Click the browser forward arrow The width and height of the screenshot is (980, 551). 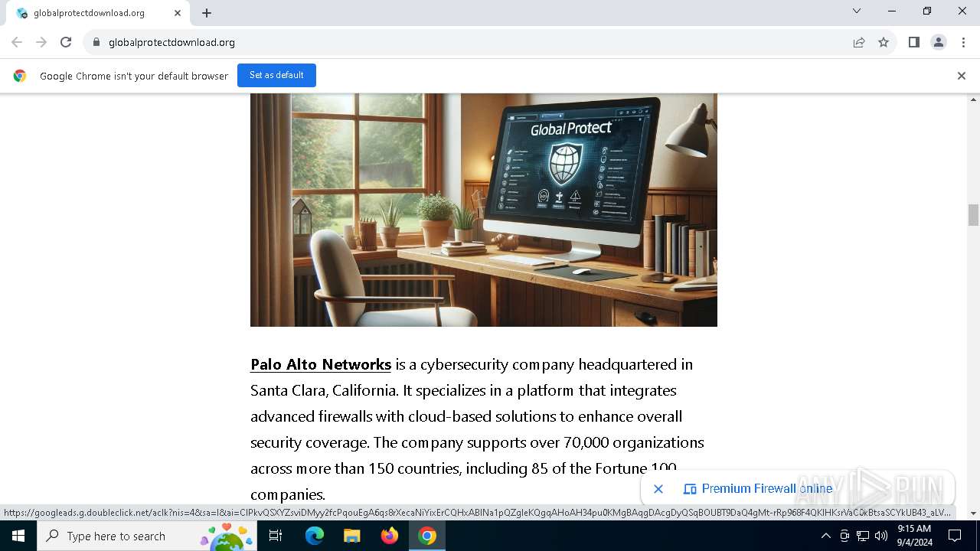click(41, 42)
